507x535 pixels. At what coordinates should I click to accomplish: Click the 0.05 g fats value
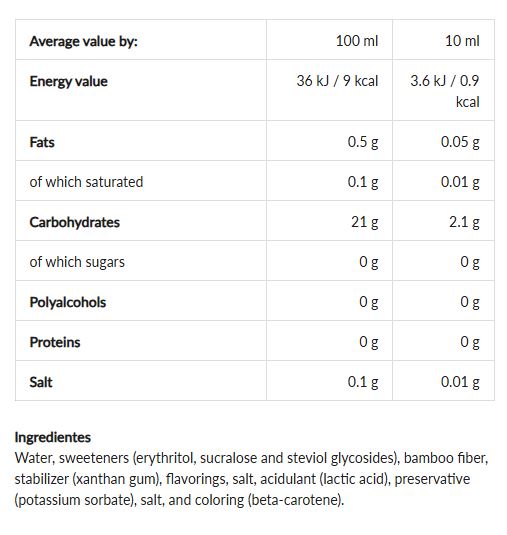pos(460,142)
